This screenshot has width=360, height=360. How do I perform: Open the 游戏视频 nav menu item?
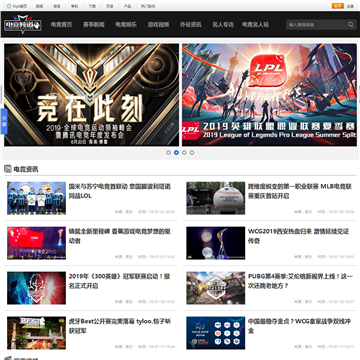click(x=158, y=24)
